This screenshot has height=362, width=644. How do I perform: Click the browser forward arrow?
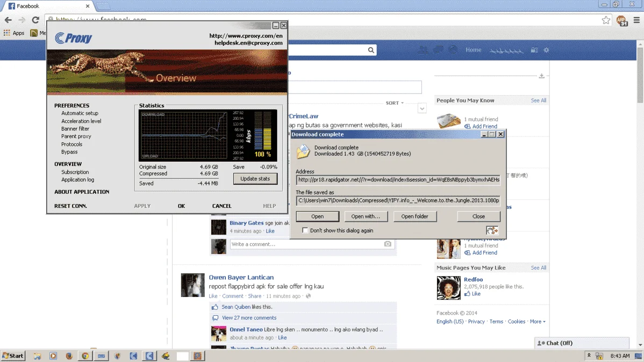tap(22, 20)
